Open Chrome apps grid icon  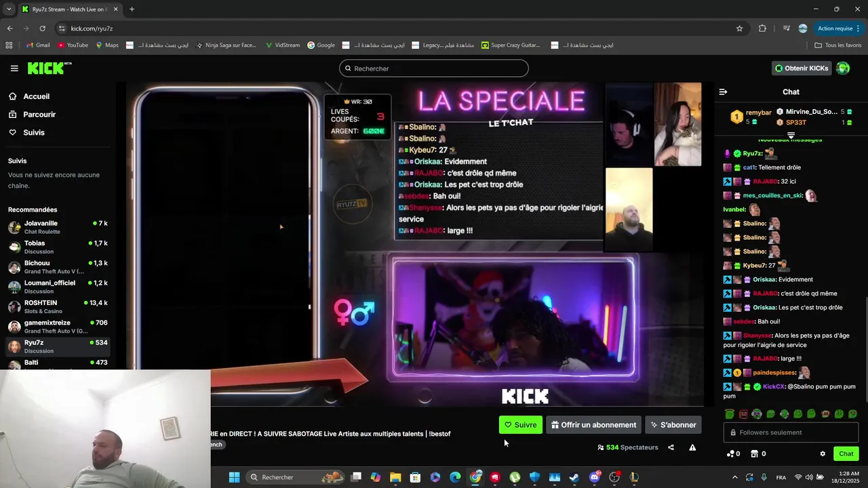[9, 45]
